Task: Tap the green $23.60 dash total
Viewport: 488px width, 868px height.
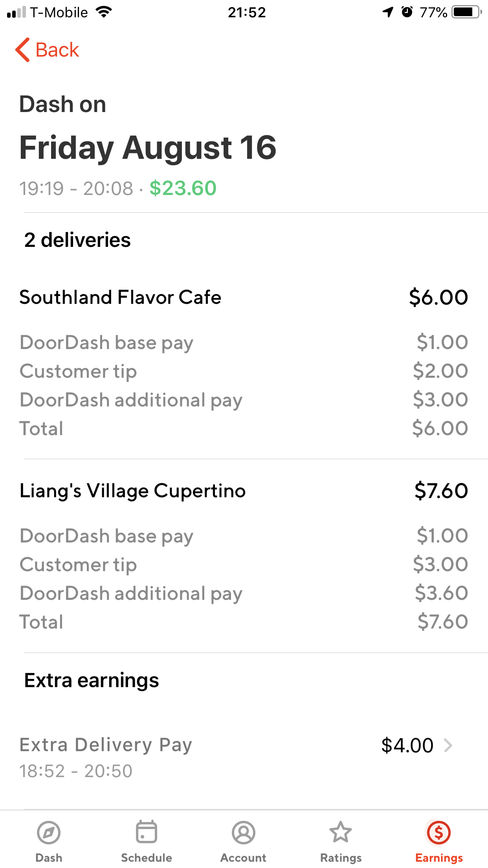Action: point(183,188)
